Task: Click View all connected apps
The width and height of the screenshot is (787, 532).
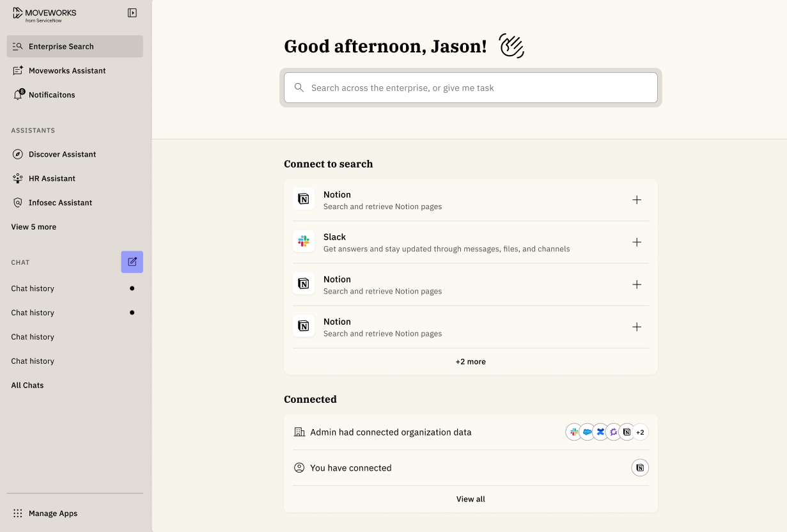Action: click(x=471, y=499)
